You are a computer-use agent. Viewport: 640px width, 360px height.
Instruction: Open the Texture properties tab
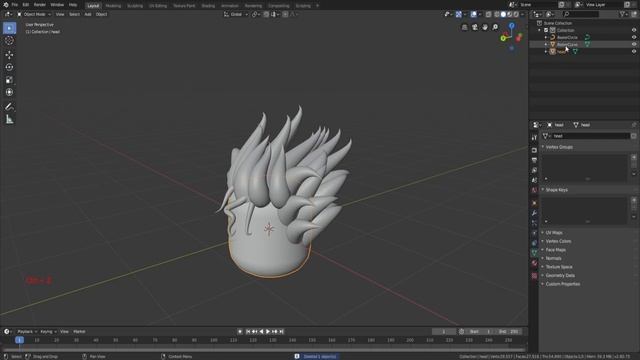pyautogui.click(x=534, y=276)
